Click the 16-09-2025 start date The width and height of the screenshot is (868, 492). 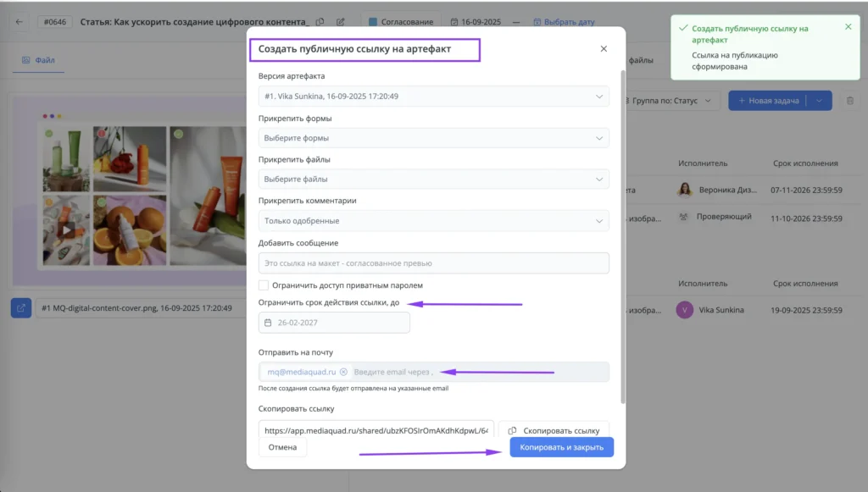(x=476, y=21)
